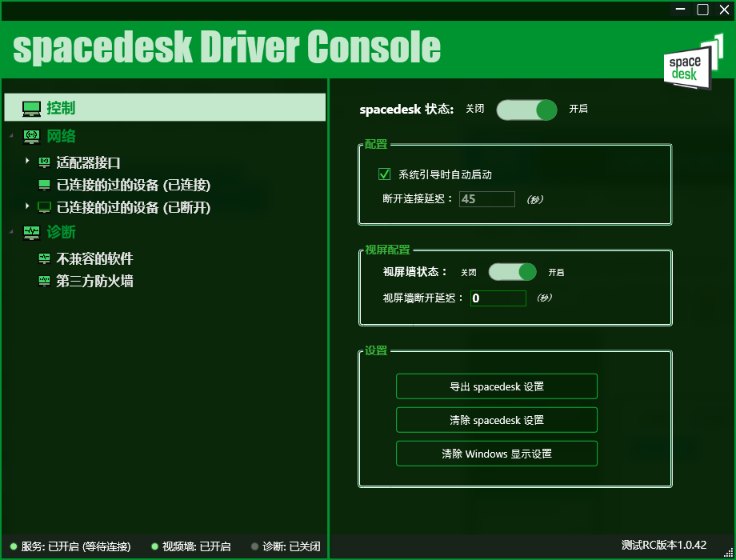
Task: Select the 诊断 sidebar label
Action: 61,232
